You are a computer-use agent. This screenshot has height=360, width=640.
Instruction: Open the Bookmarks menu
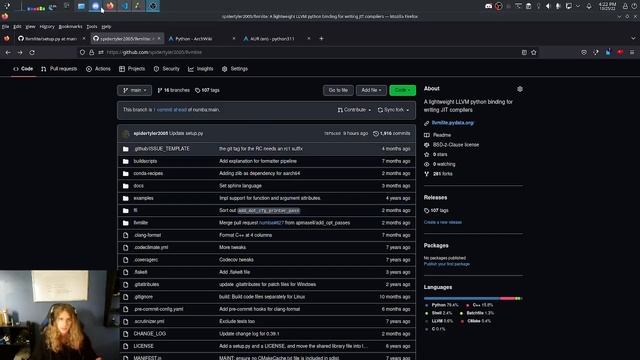70,27
